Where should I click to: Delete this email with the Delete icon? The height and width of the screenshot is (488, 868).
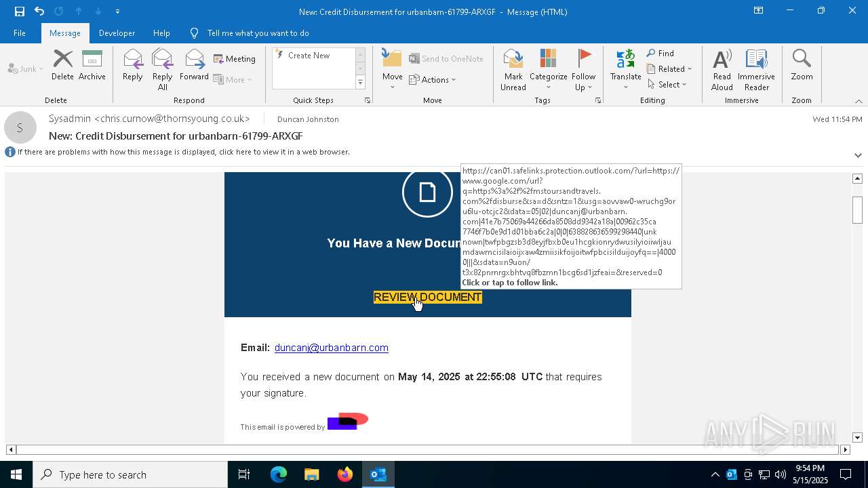point(62,65)
